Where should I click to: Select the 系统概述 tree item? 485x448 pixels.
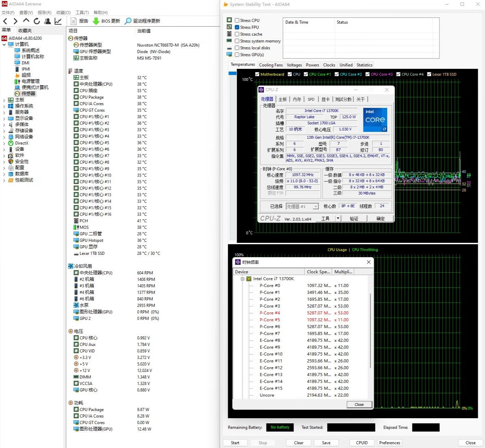pyautogui.click(x=27, y=50)
